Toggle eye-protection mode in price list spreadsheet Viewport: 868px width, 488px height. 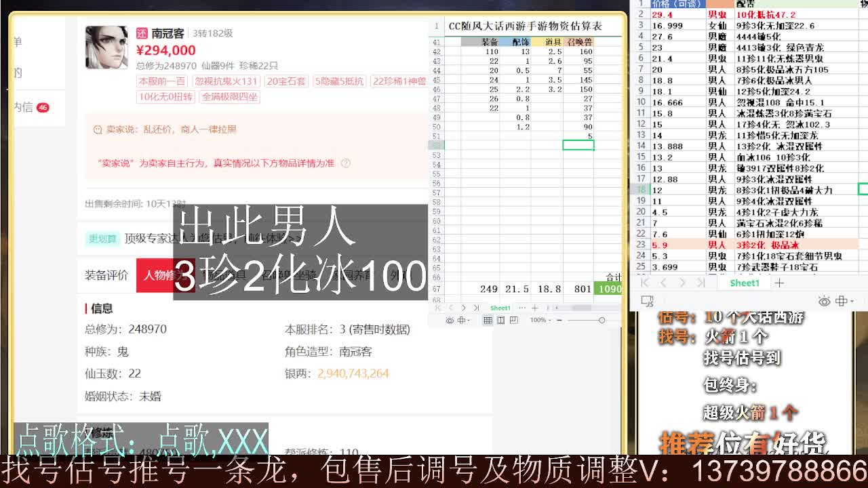point(824,301)
